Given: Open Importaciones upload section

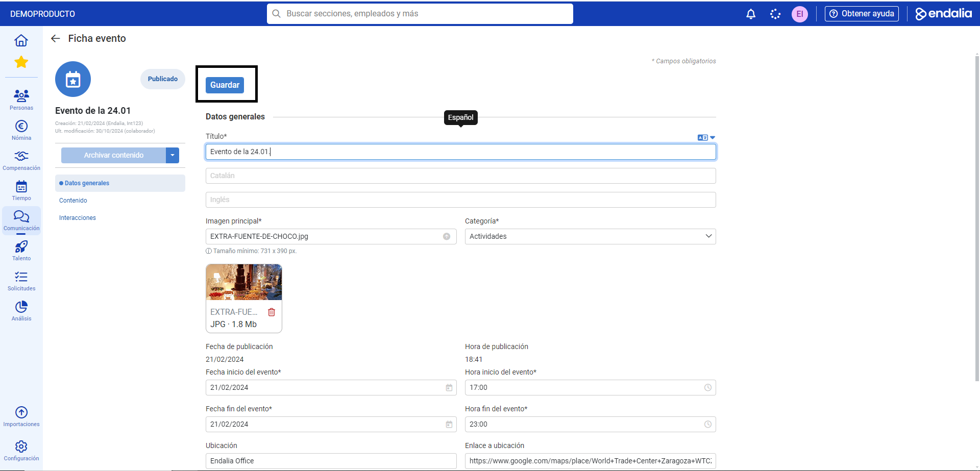Looking at the screenshot, I should point(21,416).
